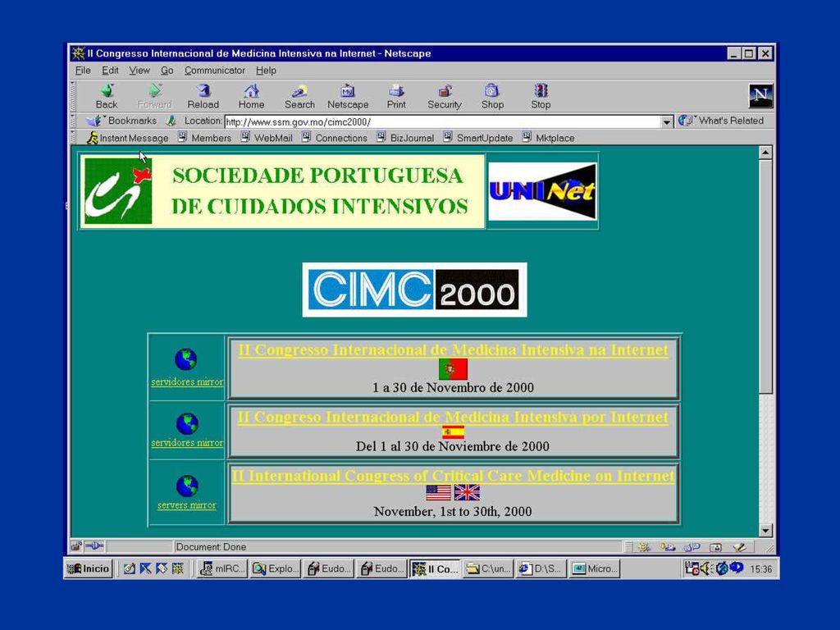The image size is (840, 630).
Task: Click the globe icon beside the Spanish congress
Action: (187, 424)
